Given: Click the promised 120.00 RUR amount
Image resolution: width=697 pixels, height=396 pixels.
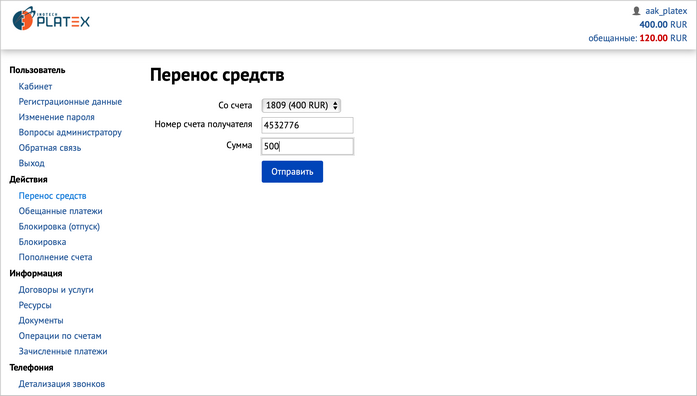Looking at the screenshot, I should coord(663,38).
